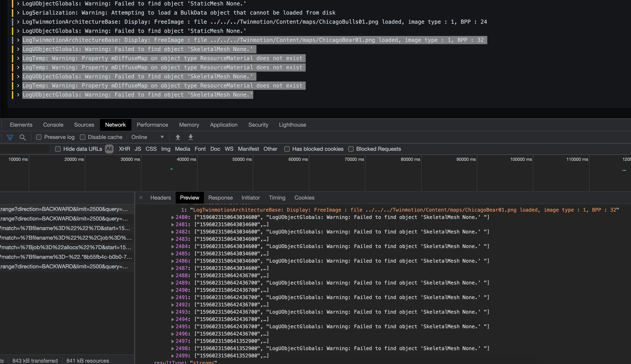The image size is (631, 364).
Task: Select the first range?direction=BACKWARD request
Action: 63,209
